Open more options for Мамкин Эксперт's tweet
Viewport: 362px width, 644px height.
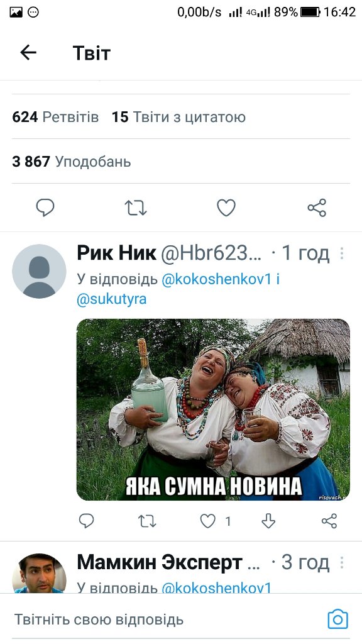click(x=341, y=563)
